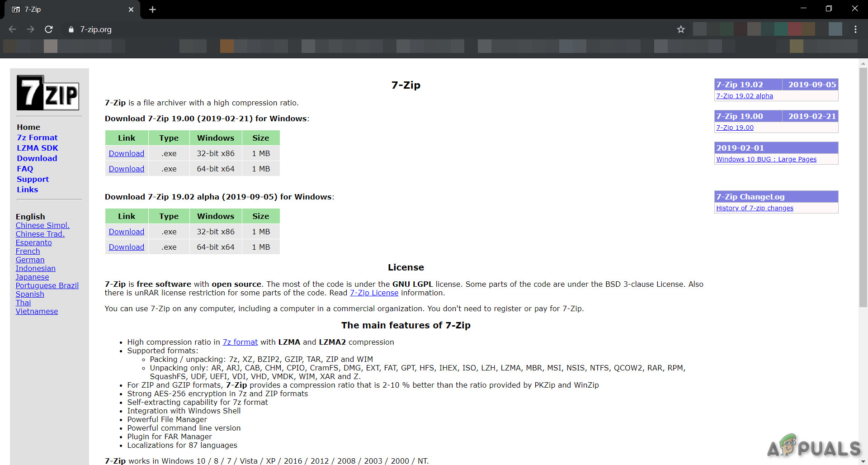Go to the Download page in sidebar
This screenshot has width=868, height=465.
click(x=37, y=158)
